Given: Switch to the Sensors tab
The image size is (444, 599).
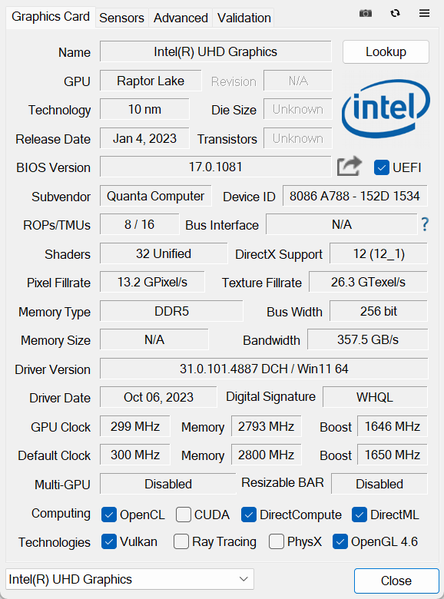Looking at the screenshot, I should tap(122, 18).
